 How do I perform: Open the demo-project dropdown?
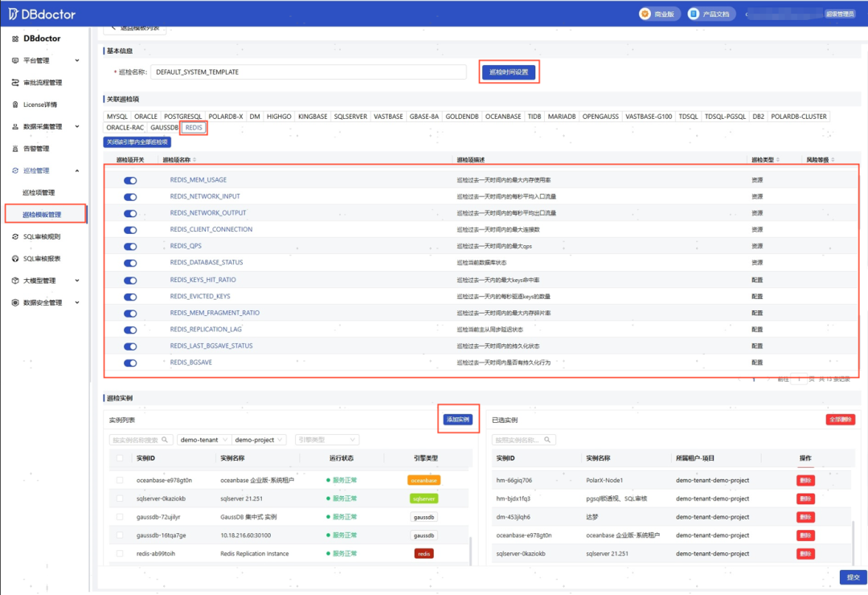click(259, 440)
